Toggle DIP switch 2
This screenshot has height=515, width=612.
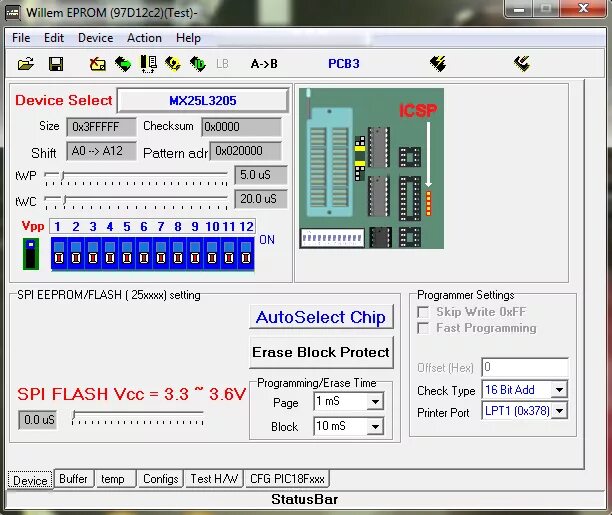click(x=76, y=253)
